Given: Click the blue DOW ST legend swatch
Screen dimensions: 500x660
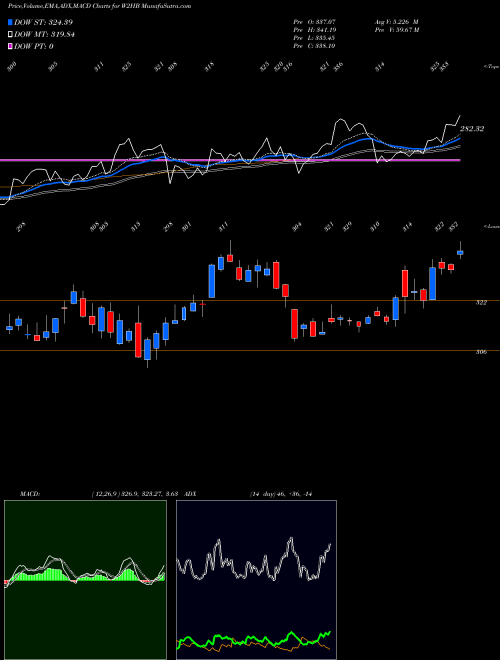Looking at the screenshot, I should coord(10,22).
